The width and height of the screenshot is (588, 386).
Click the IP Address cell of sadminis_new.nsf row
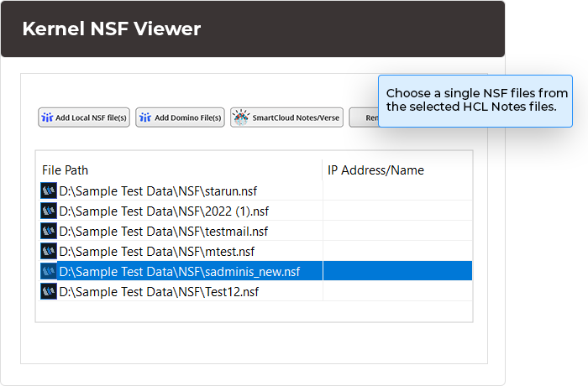click(397, 271)
